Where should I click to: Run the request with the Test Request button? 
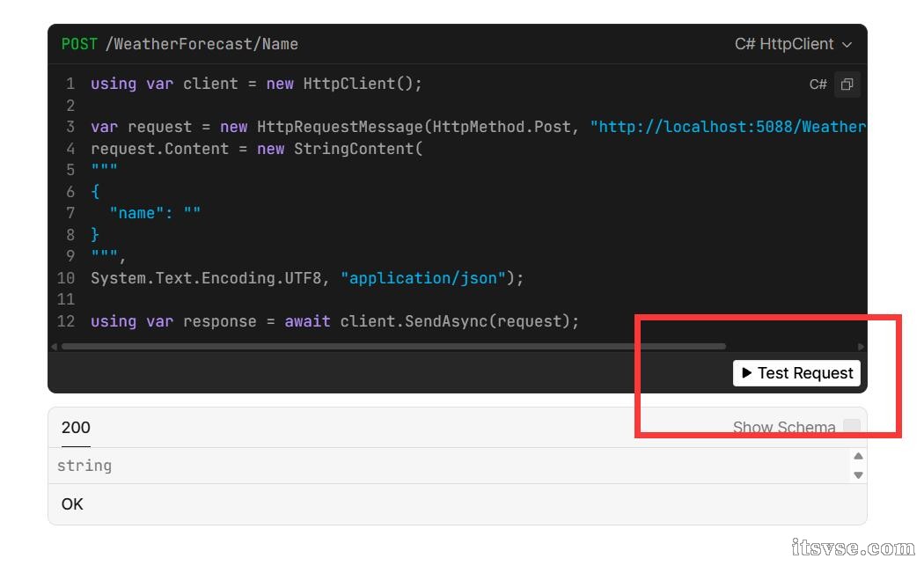coord(796,373)
